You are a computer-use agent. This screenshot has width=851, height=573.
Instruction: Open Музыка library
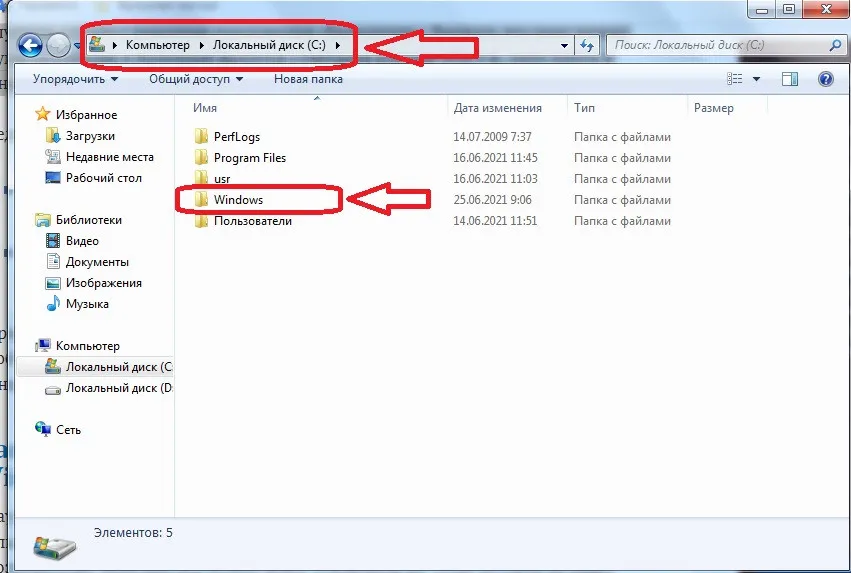coord(87,304)
